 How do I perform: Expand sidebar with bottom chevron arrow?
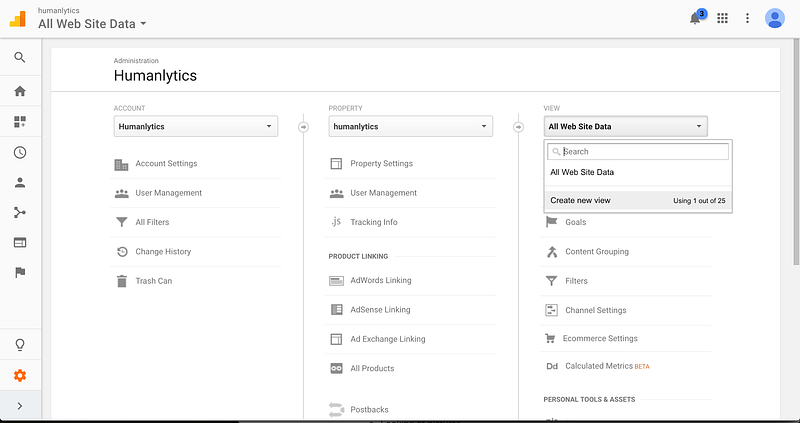20,406
